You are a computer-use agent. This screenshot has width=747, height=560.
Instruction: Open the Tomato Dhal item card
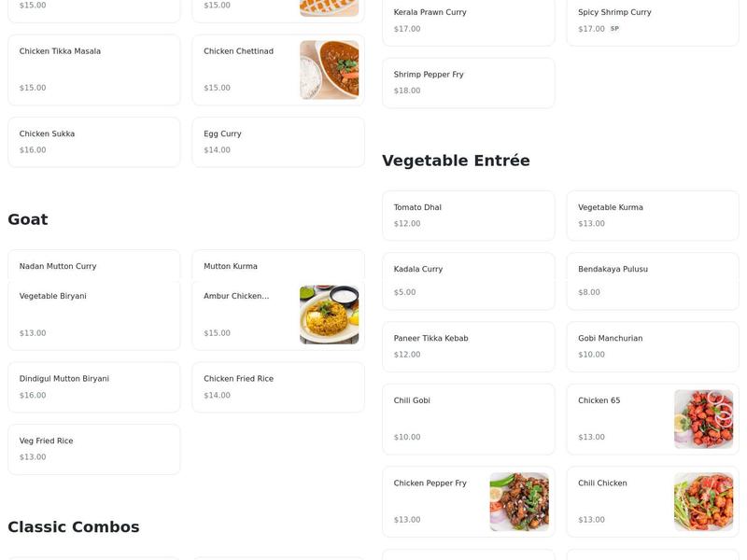tap(467, 215)
